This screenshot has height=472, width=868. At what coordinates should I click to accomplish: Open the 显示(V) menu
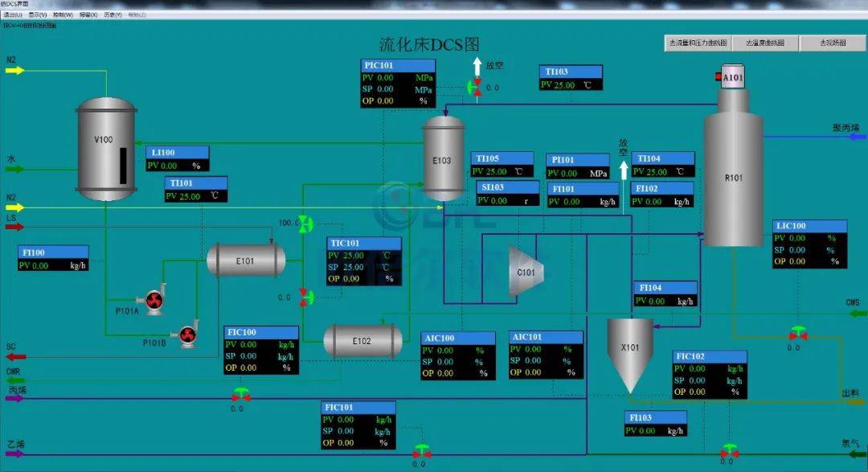click(x=37, y=14)
